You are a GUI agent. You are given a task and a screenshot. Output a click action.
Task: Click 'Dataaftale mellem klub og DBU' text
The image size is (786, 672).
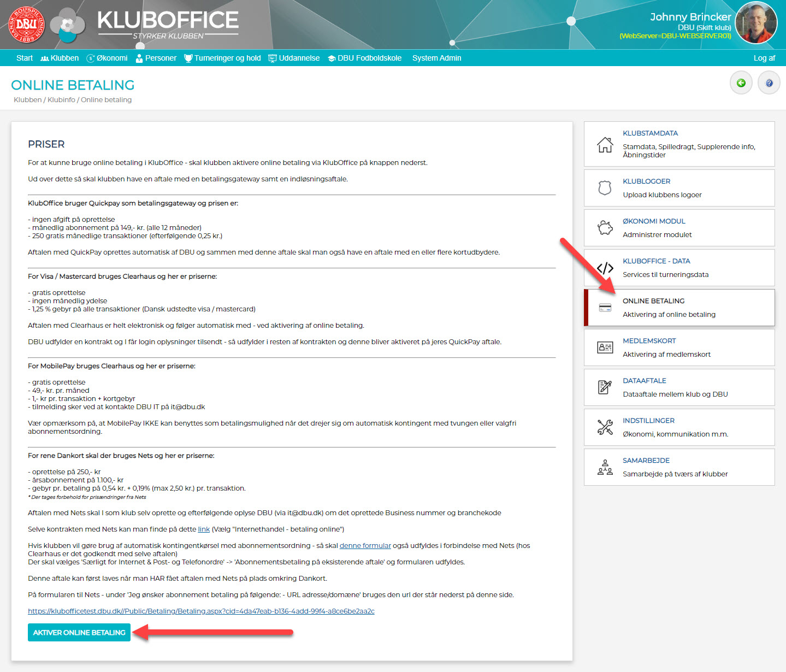click(675, 394)
